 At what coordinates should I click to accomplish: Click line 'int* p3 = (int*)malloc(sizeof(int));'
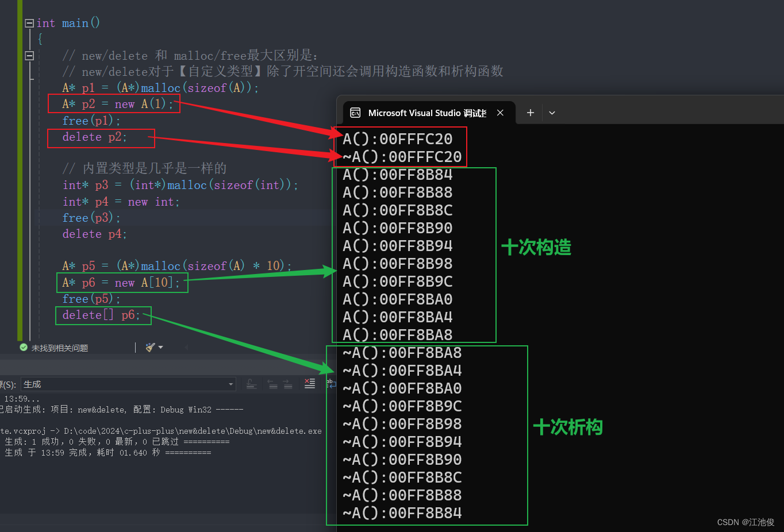pos(180,185)
